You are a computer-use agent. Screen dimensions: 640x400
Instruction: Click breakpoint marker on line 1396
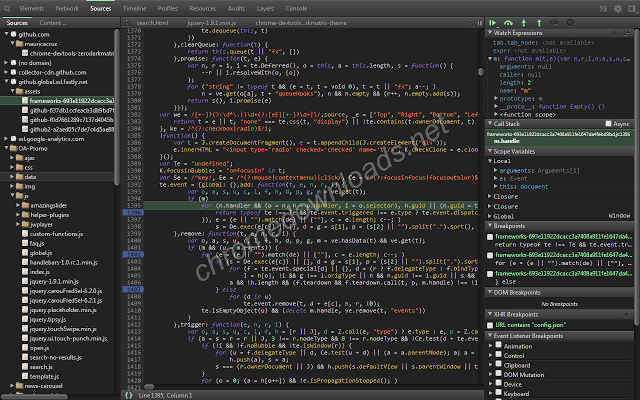coord(133,213)
